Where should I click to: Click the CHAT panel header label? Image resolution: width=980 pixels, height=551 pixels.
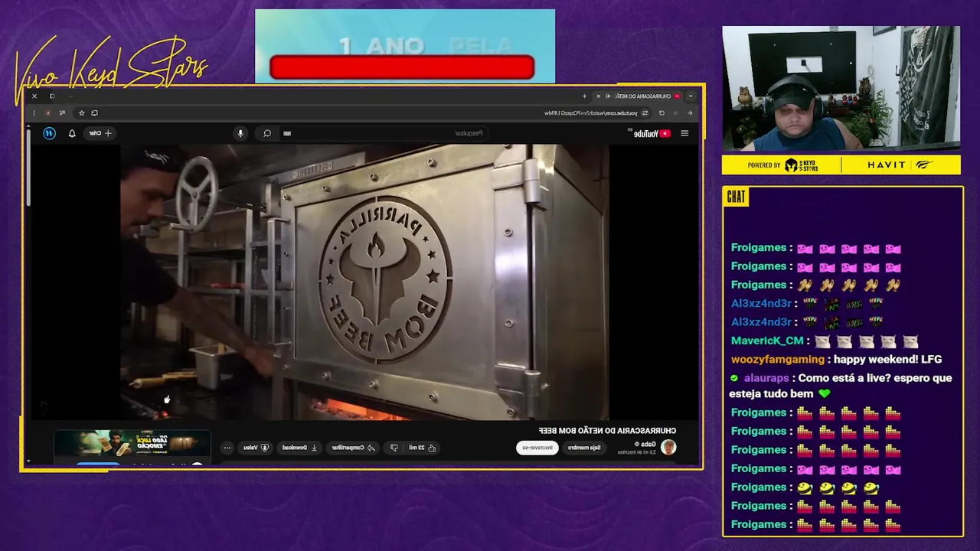point(736,197)
